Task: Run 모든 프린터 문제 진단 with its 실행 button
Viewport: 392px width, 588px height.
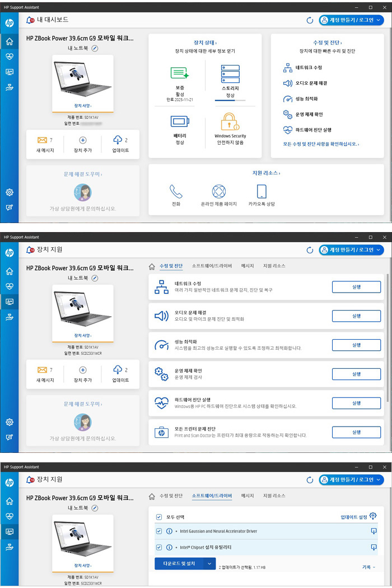Action: 356,432
